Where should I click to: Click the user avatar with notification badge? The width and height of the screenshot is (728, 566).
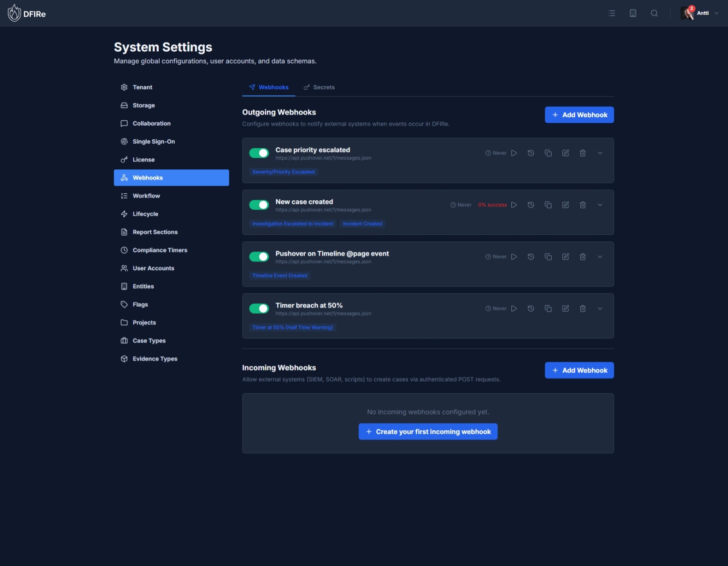(x=688, y=13)
